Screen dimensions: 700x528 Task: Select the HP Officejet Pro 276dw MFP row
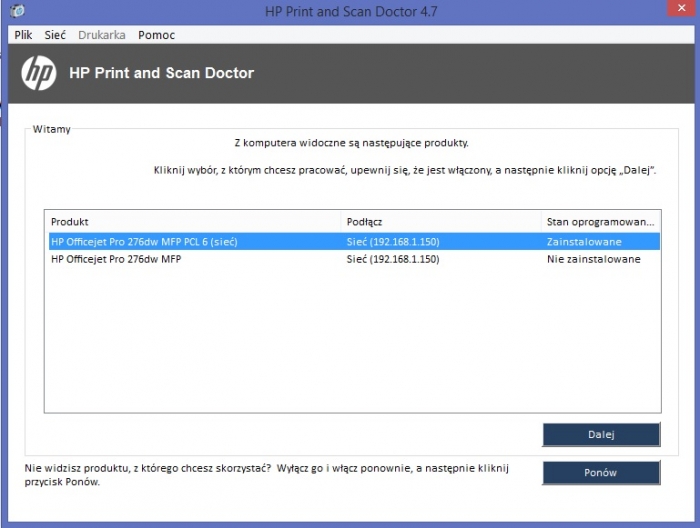[354, 259]
